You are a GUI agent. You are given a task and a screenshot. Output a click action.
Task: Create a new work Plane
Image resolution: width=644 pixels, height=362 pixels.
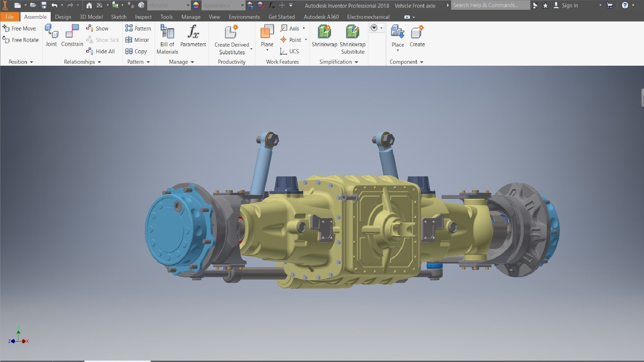point(267,33)
